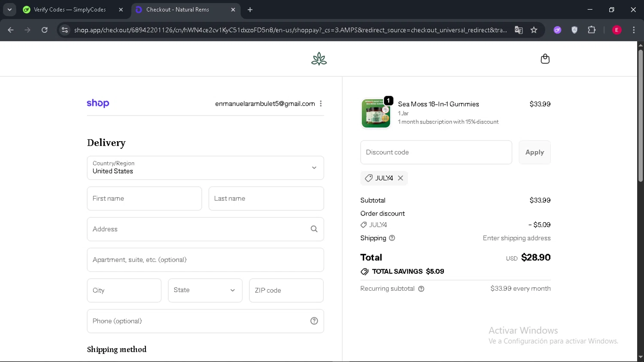
Task: Open a new browser tab
Action: point(250,9)
